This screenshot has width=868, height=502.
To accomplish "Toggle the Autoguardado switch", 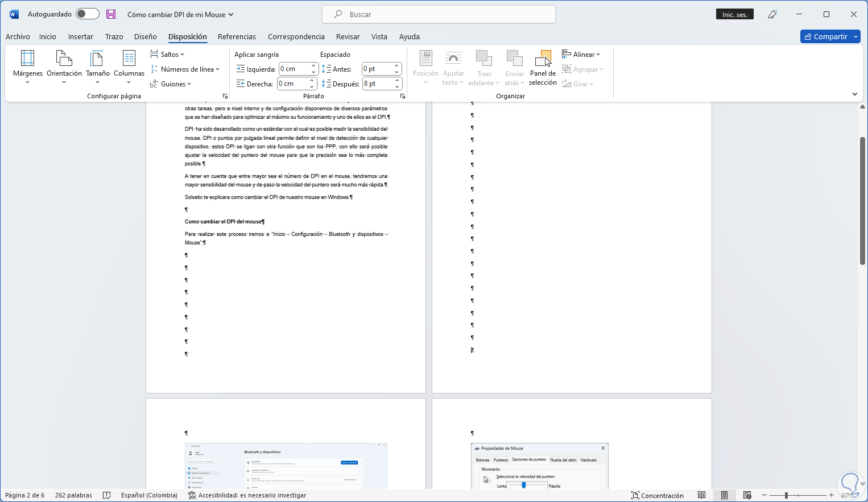I will pos(88,14).
